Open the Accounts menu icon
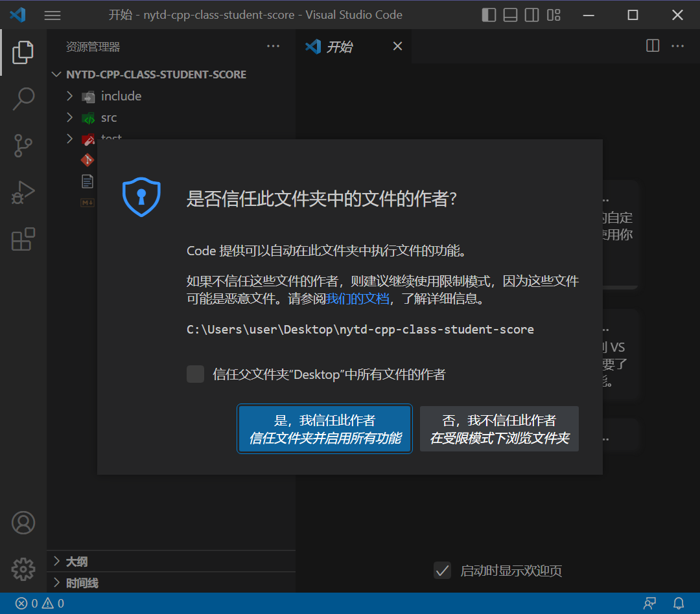This screenshot has width=700, height=614. click(x=23, y=523)
